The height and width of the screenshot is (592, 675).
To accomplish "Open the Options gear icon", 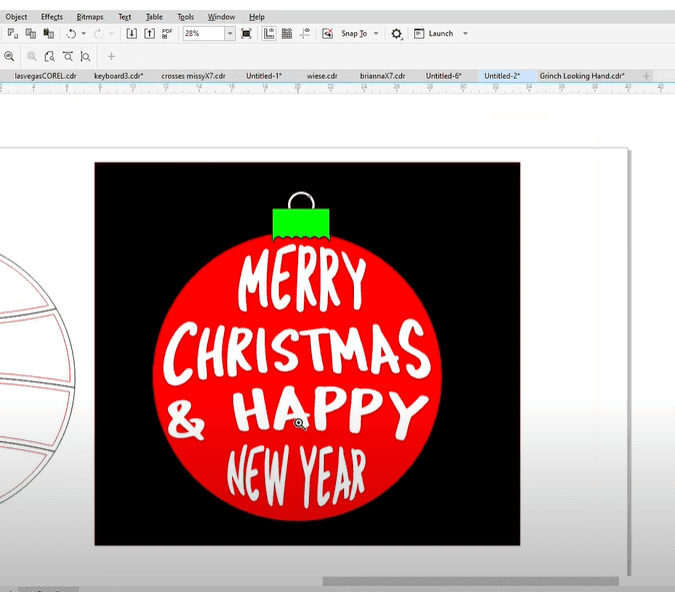I will [397, 33].
